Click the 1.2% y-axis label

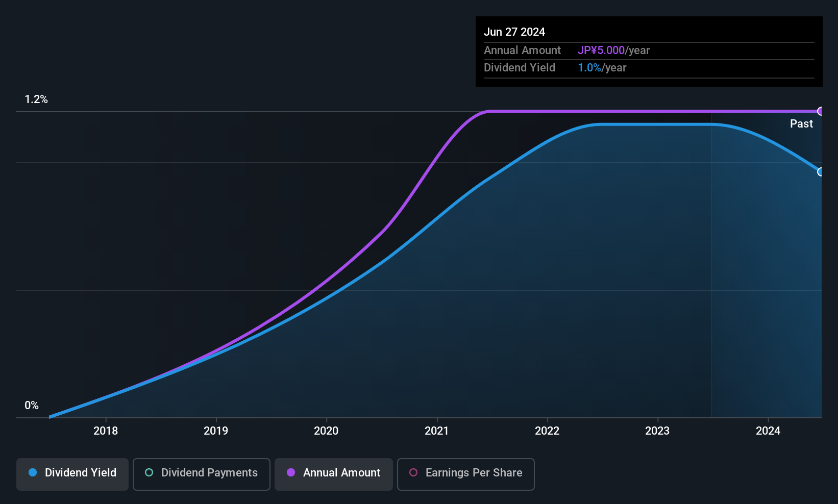[36, 99]
